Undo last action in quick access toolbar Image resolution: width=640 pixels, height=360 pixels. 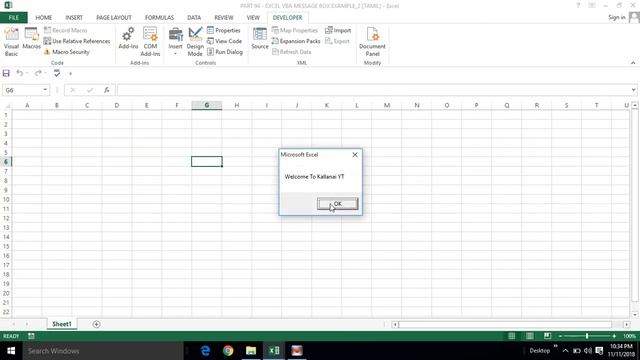coord(20,73)
